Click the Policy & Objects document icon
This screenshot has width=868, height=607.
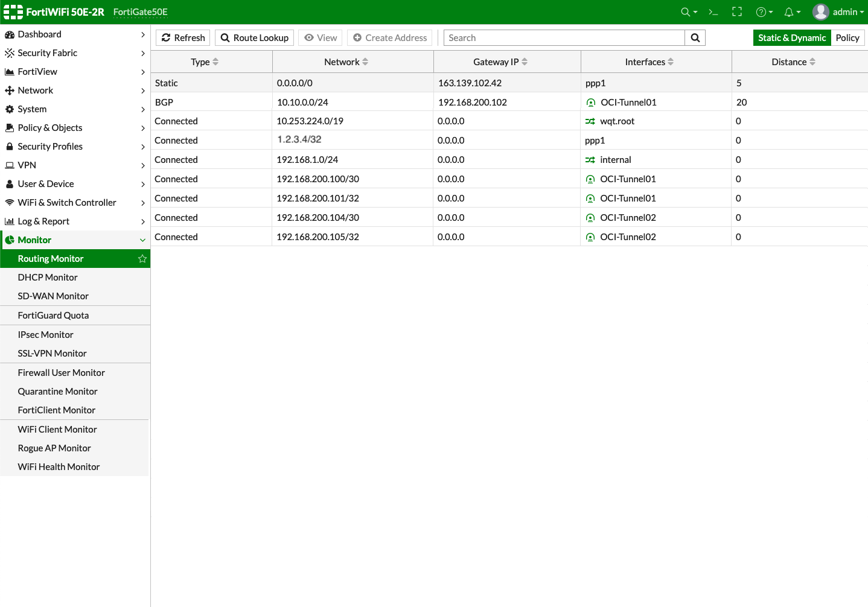(x=10, y=128)
